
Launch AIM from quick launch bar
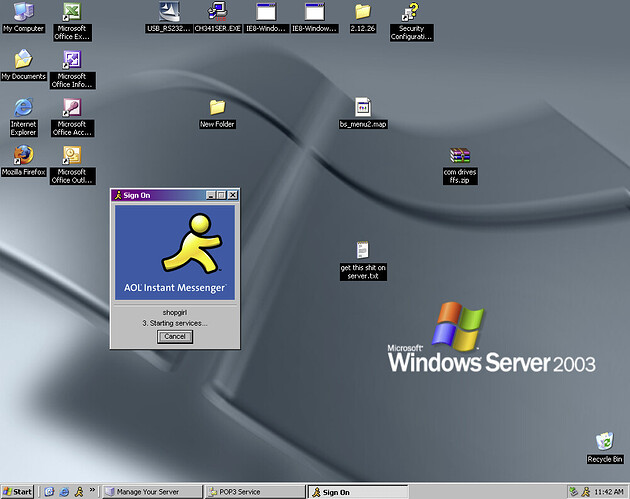79,491
